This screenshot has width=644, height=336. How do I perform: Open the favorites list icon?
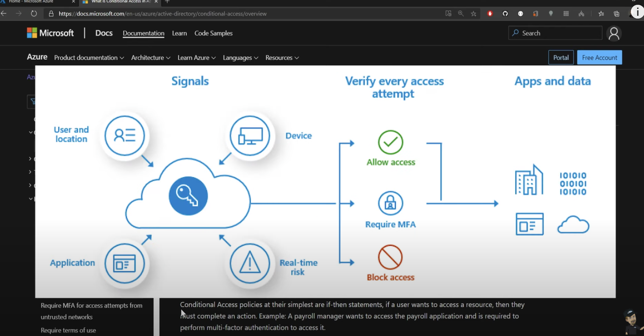point(601,14)
